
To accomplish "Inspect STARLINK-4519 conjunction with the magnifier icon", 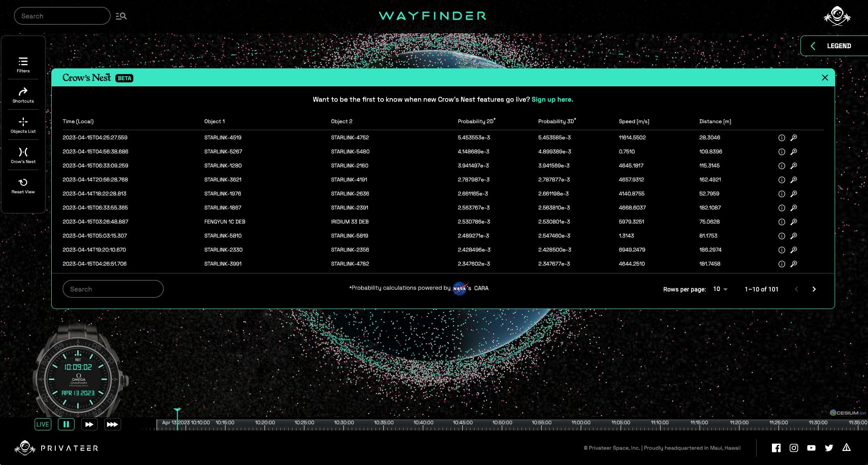I will coord(794,137).
